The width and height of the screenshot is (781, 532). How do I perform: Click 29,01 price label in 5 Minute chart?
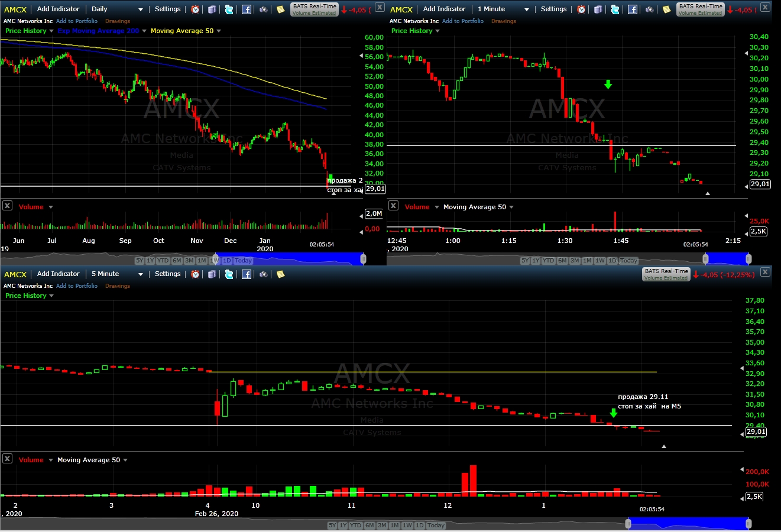click(x=756, y=432)
